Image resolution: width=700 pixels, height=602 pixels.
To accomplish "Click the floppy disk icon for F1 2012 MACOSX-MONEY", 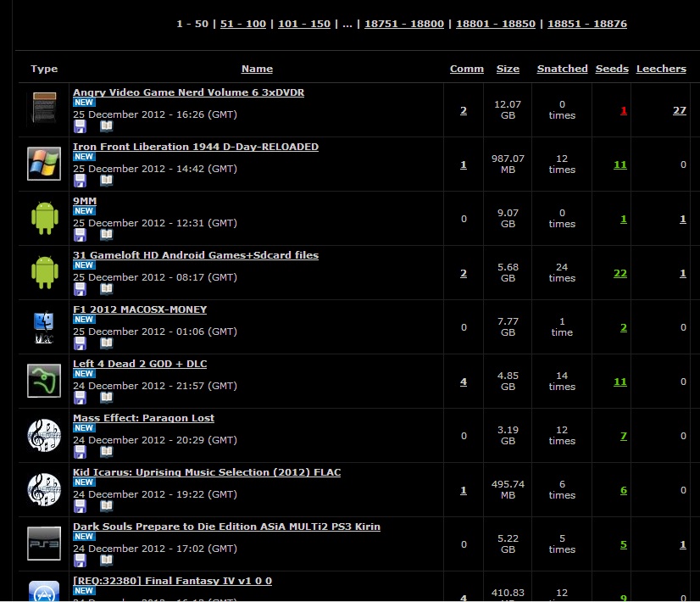I will (x=80, y=343).
